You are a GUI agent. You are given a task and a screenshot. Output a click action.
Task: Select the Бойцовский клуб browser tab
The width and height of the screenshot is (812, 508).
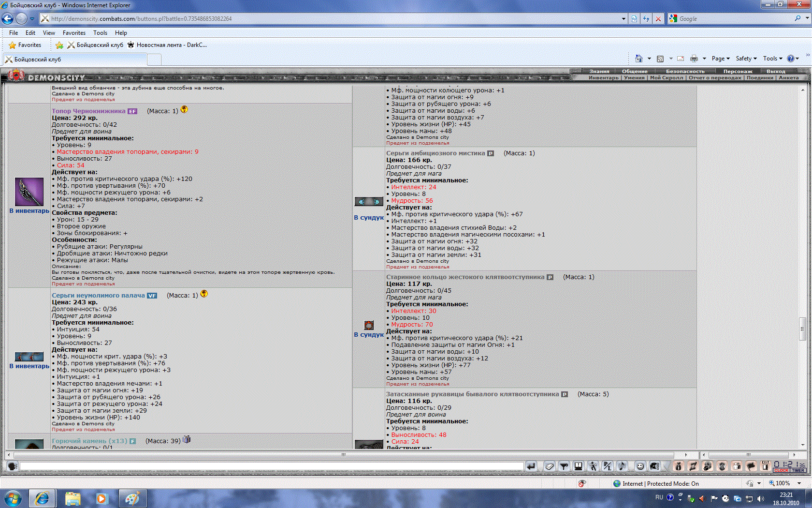coord(75,60)
